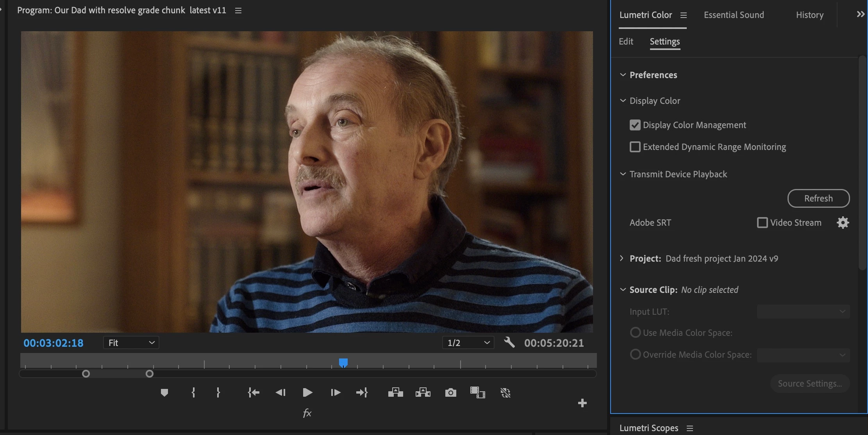Click the Add Marker icon
Screen dimensions: 868x435
click(x=164, y=392)
